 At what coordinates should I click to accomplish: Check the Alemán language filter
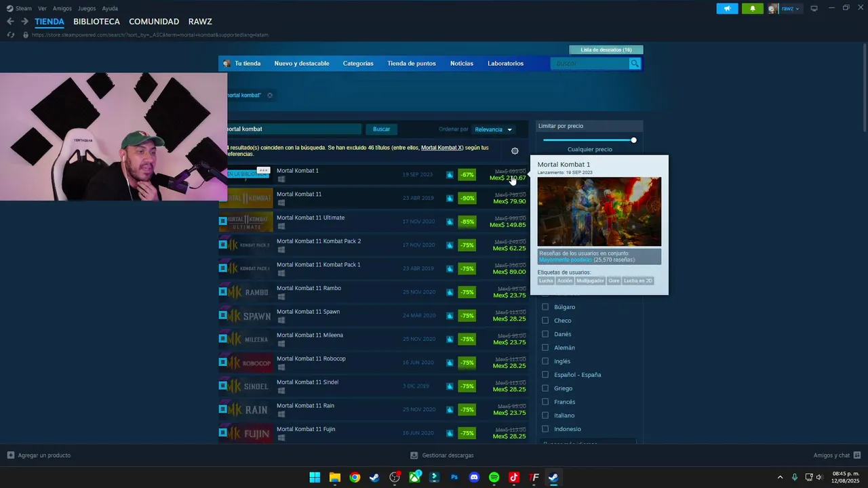pos(545,348)
